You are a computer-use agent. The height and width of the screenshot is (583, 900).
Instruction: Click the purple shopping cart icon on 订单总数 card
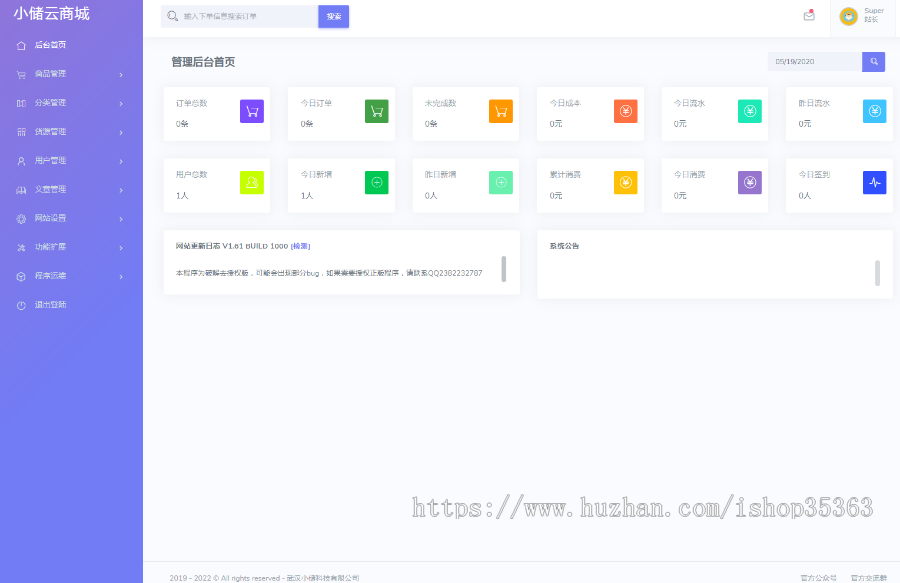[252, 111]
